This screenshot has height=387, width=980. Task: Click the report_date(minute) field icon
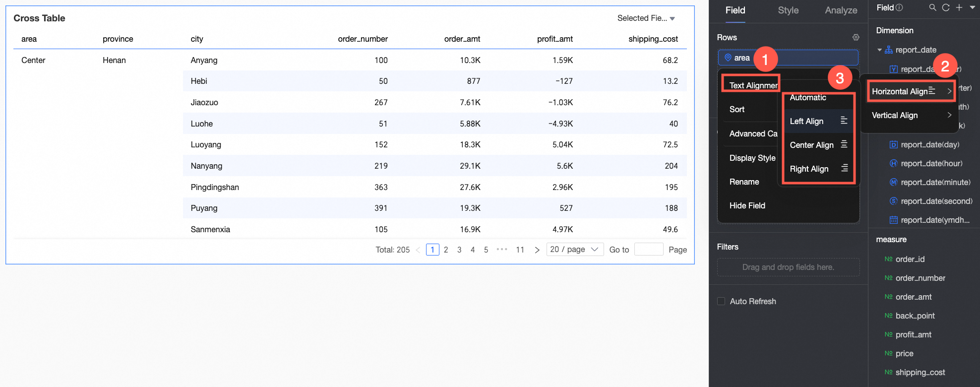[893, 182]
